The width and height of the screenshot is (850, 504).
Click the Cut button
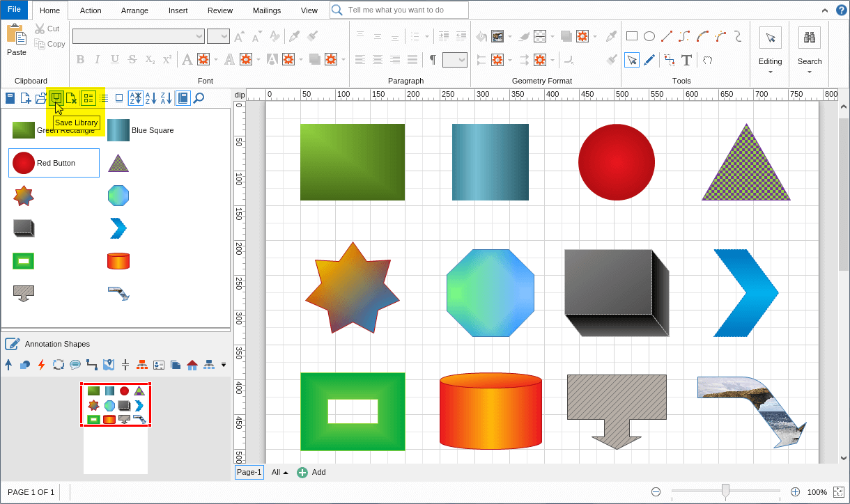[47, 29]
